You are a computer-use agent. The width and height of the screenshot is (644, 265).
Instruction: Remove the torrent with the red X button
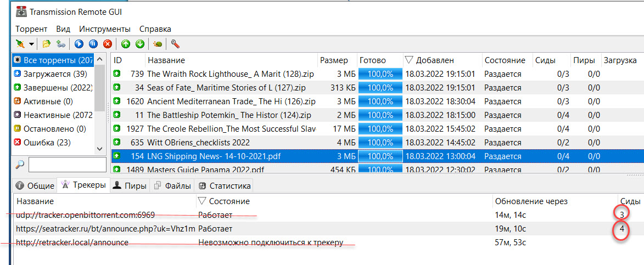click(x=108, y=44)
